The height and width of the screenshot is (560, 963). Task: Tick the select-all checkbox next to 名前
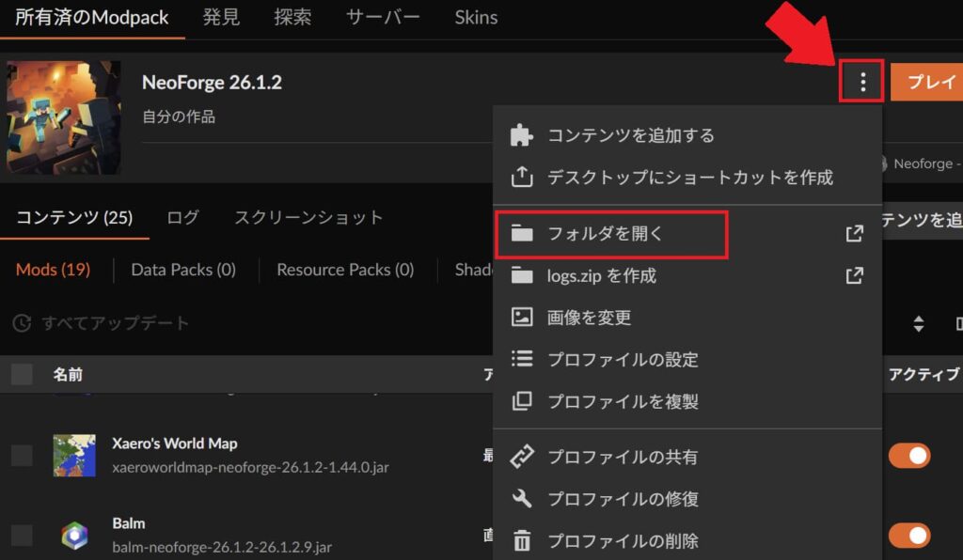[x=23, y=374]
